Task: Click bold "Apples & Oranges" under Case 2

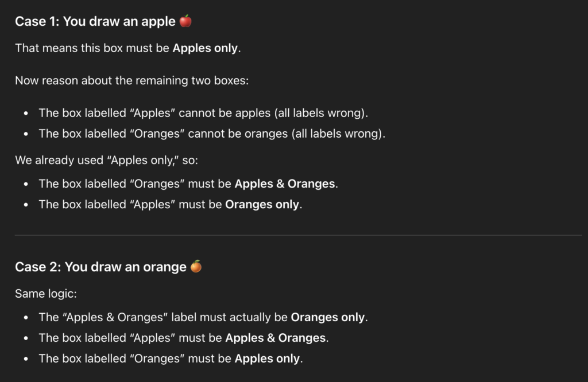Action: (276, 338)
